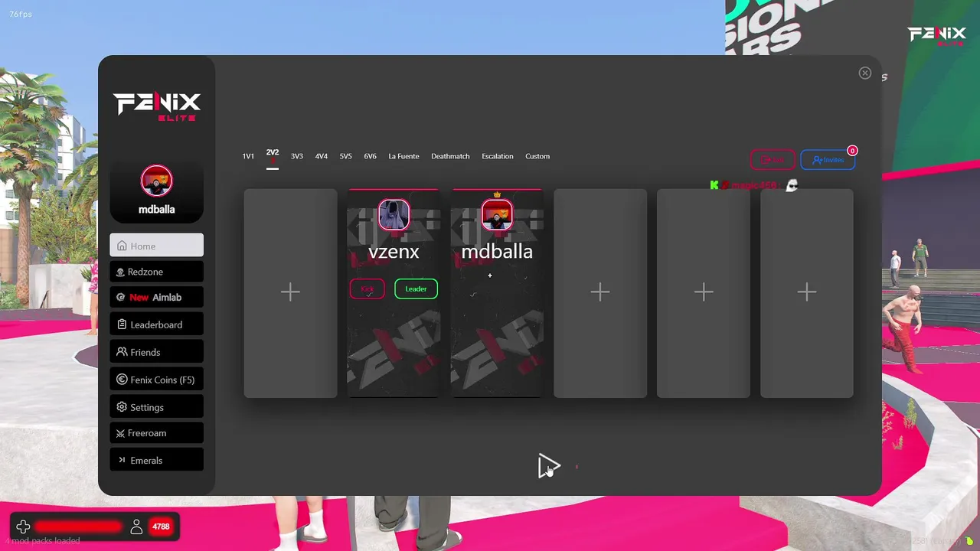Open the Friends list
This screenshot has width=980, height=551.
click(x=156, y=351)
